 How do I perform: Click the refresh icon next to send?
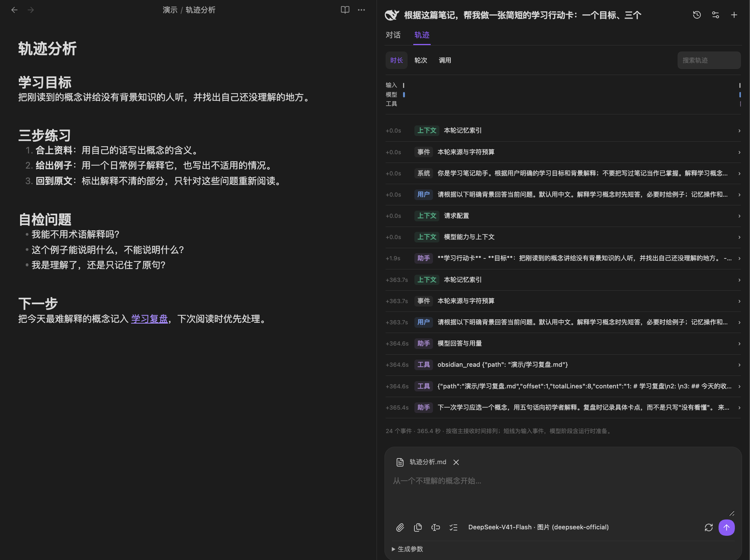[x=709, y=527]
